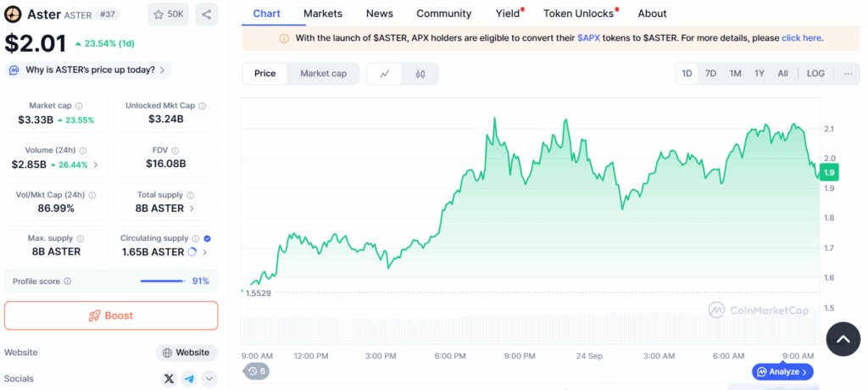The height and width of the screenshot is (390, 868).
Task: Click the verified badge by Circulating supply
Action: [x=207, y=238]
